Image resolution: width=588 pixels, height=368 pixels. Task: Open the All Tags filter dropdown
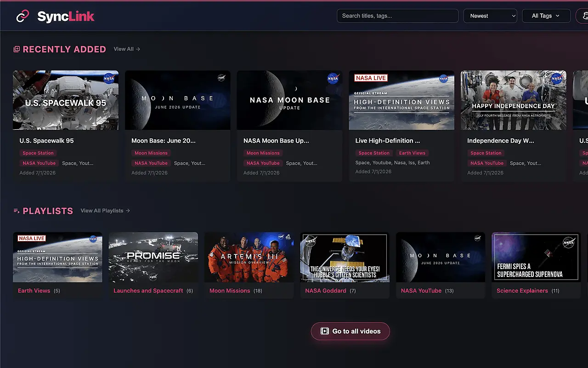pyautogui.click(x=546, y=16)
